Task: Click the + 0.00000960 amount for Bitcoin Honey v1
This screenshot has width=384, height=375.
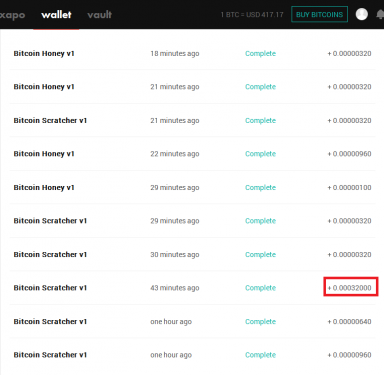Action: coord(349,154)
